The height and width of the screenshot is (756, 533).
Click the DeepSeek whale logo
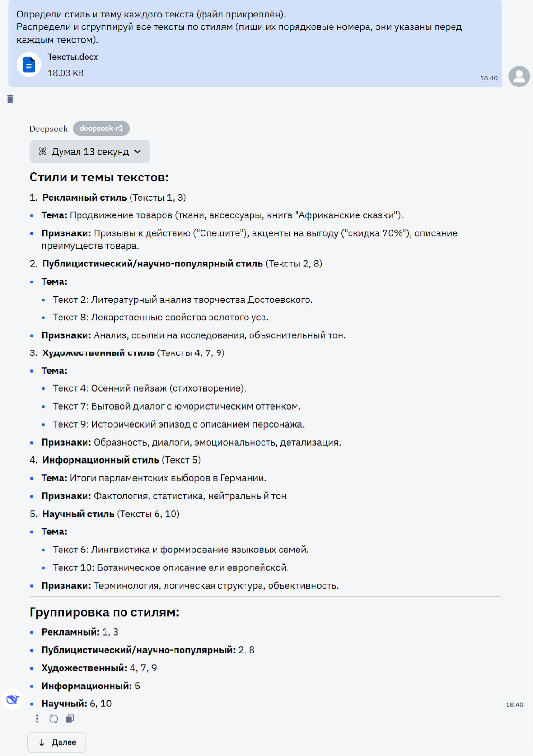point(13,699)
